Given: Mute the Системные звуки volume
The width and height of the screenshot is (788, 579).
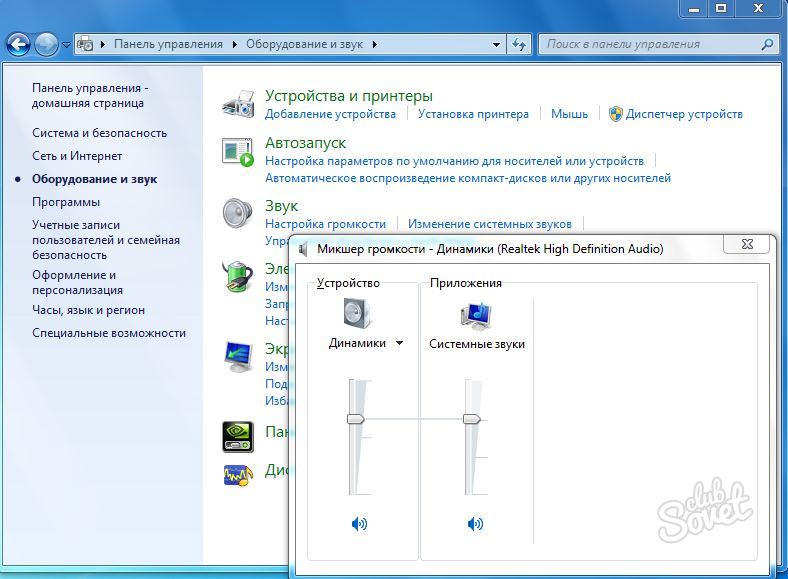Looking at the screenshot, I should point(475,523).
